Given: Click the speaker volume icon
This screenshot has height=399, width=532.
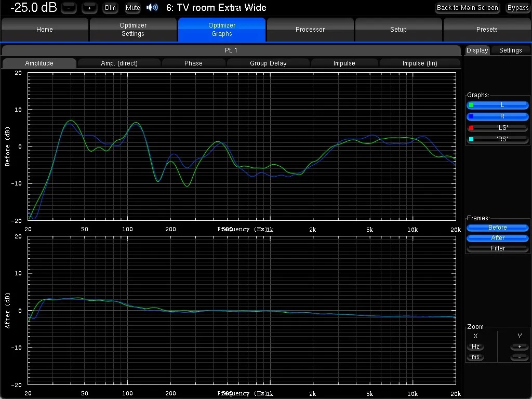Looking at the screenshot, I should coord(152,8).
